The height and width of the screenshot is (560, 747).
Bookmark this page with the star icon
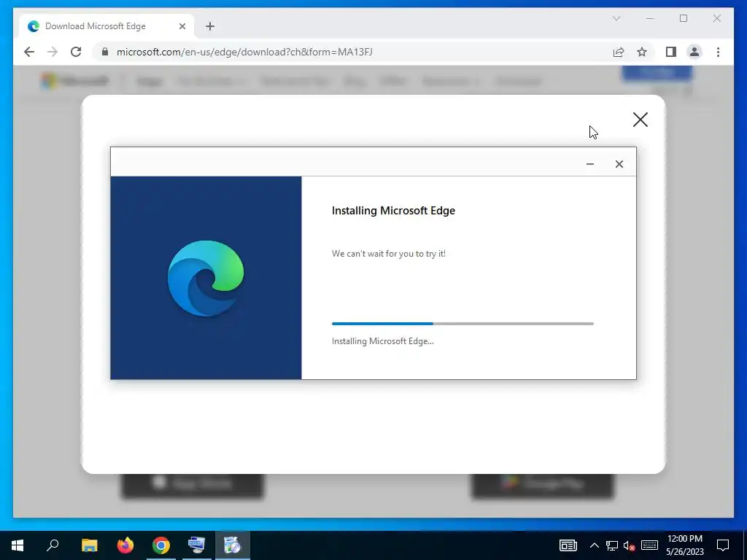[642, 52]
